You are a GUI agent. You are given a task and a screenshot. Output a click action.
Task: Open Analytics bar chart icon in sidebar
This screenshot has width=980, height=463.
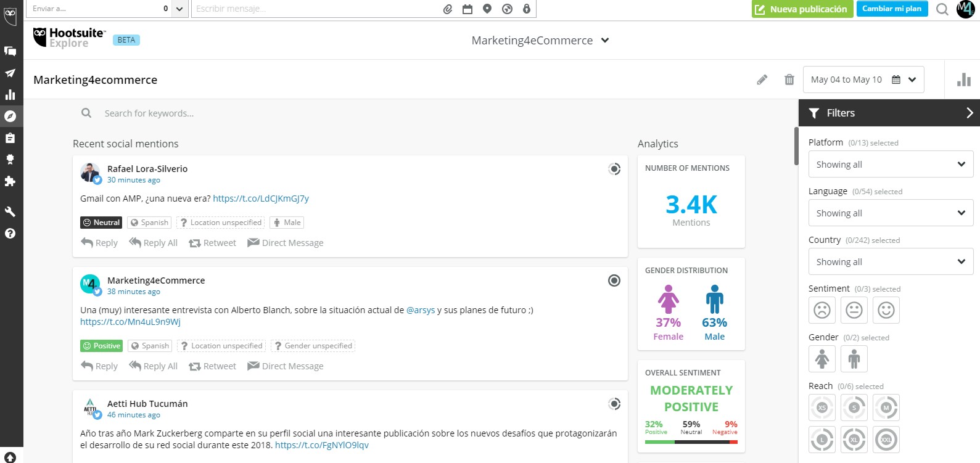(x=10, y=94)
